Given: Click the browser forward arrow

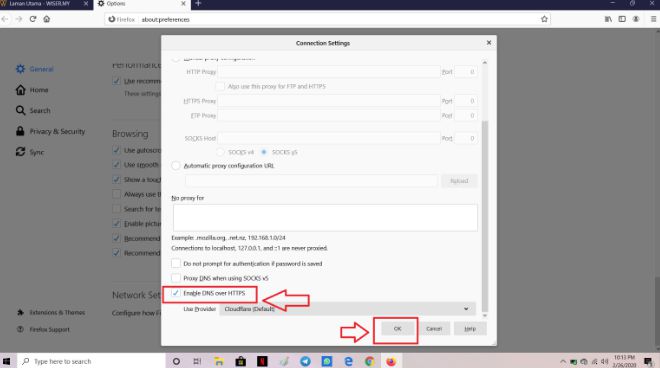Looking at the screenshot, I should [x=19, y=19].
